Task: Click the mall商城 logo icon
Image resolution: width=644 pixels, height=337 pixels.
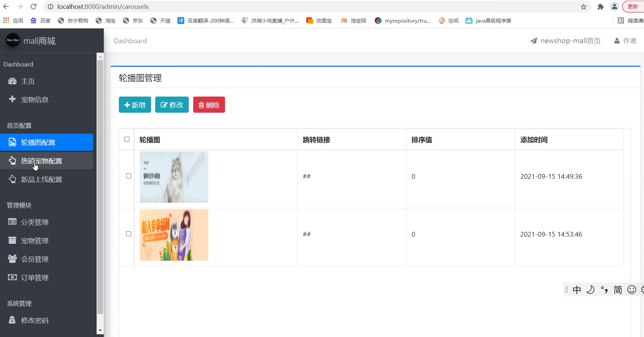Action: [13, 40]
